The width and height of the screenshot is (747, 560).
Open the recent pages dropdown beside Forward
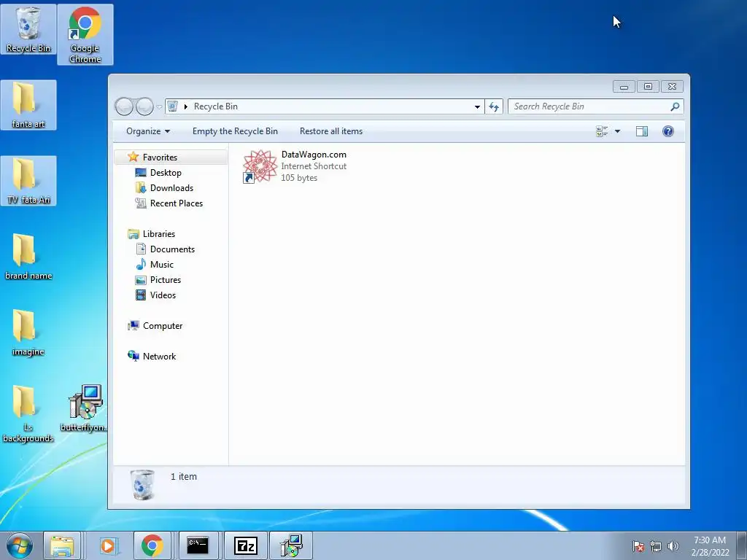(159, 106)
